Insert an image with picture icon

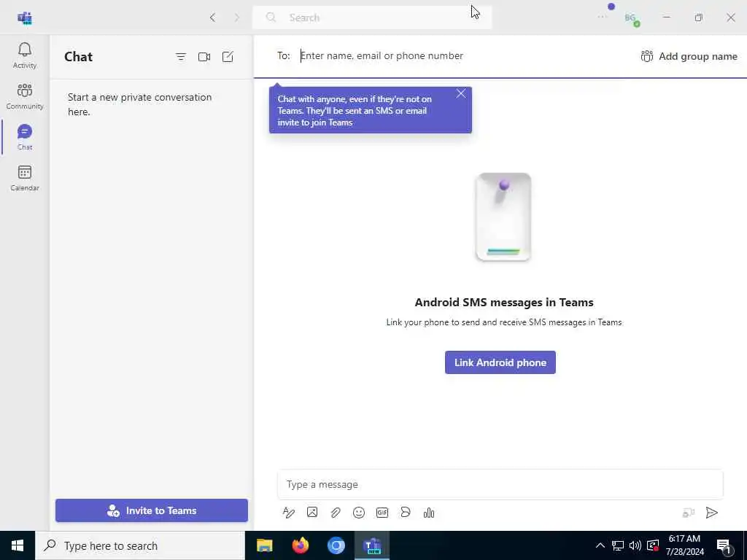pyautogui.click(x=312, y=513)
